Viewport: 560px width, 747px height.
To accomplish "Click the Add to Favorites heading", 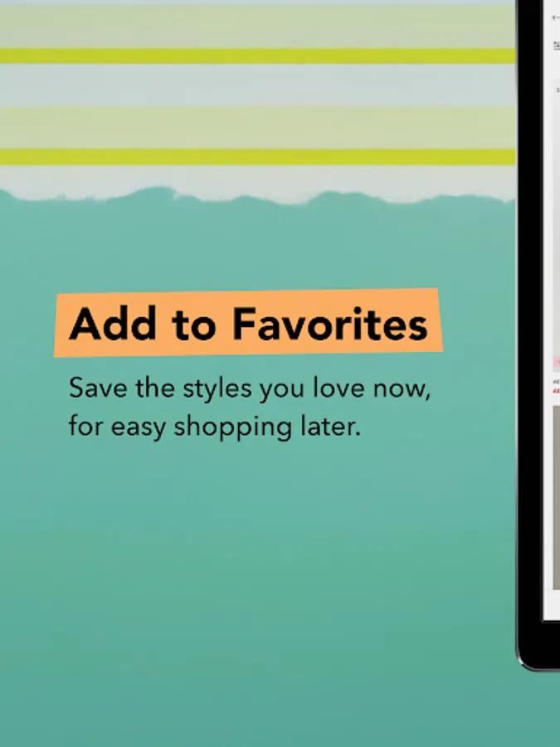I will pos(248,324).
